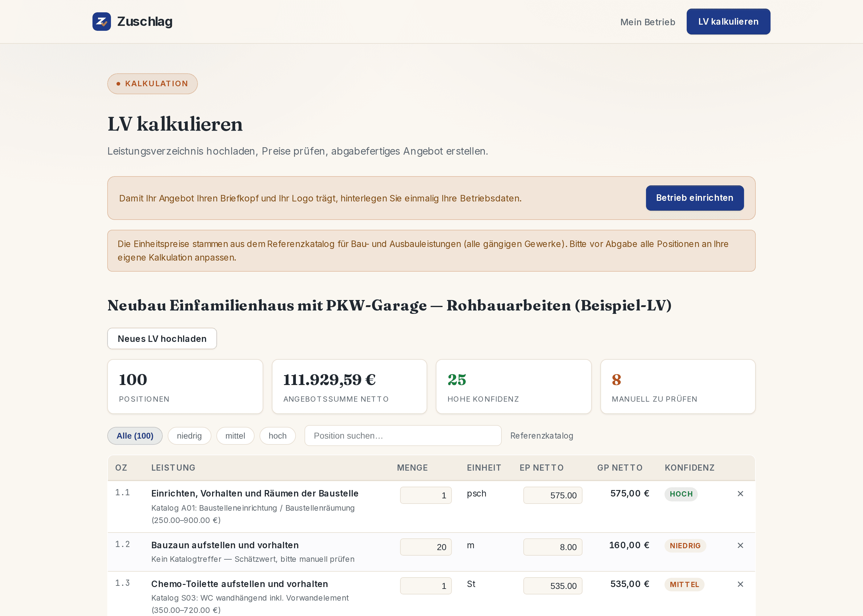The image size is (863, 616).
Task: Edit the Menge field for Chemo-Toilette
Action: pyautogui.click(x=426, y=586)
